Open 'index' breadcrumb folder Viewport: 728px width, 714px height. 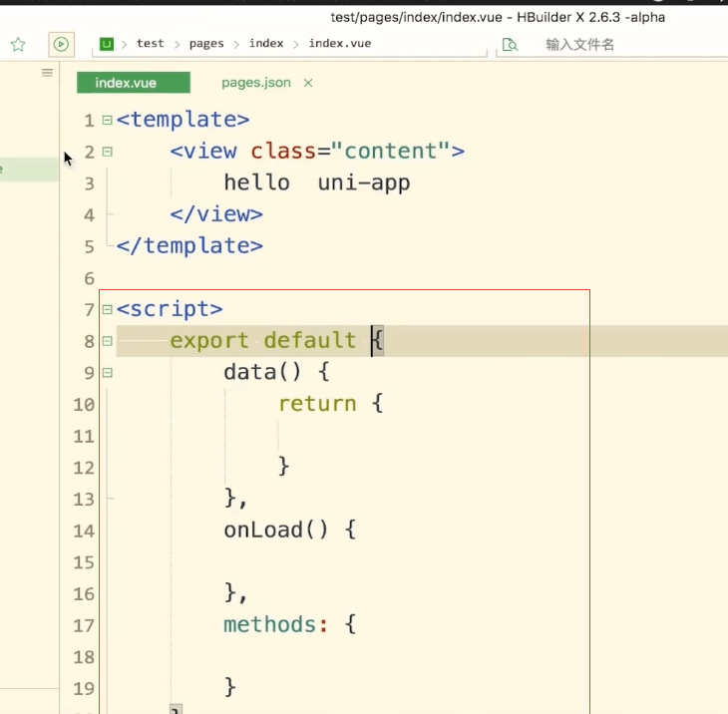click(266, 44)
